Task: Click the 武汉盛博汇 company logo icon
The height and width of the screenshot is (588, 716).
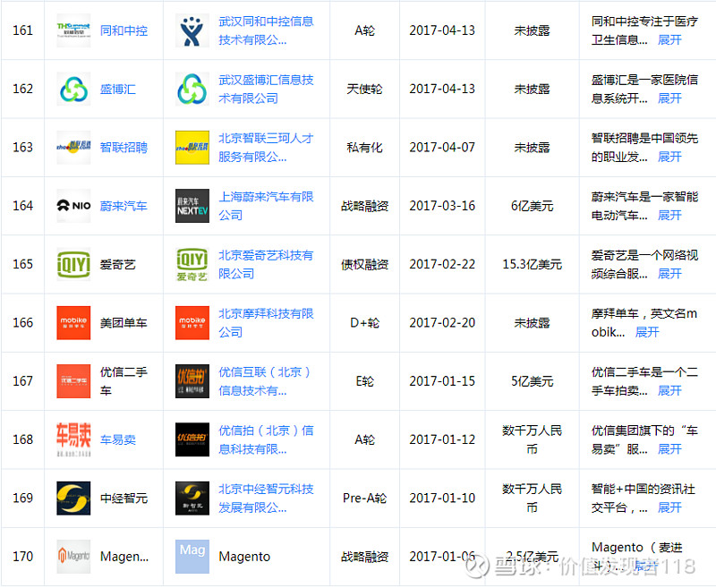Action: (x=192, y=89)
